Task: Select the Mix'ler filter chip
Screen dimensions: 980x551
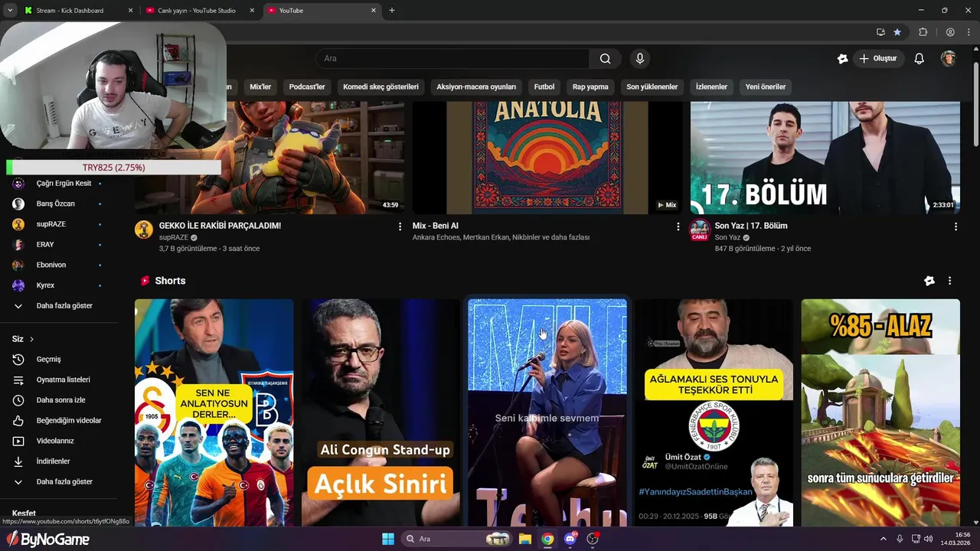Action: 260,86
